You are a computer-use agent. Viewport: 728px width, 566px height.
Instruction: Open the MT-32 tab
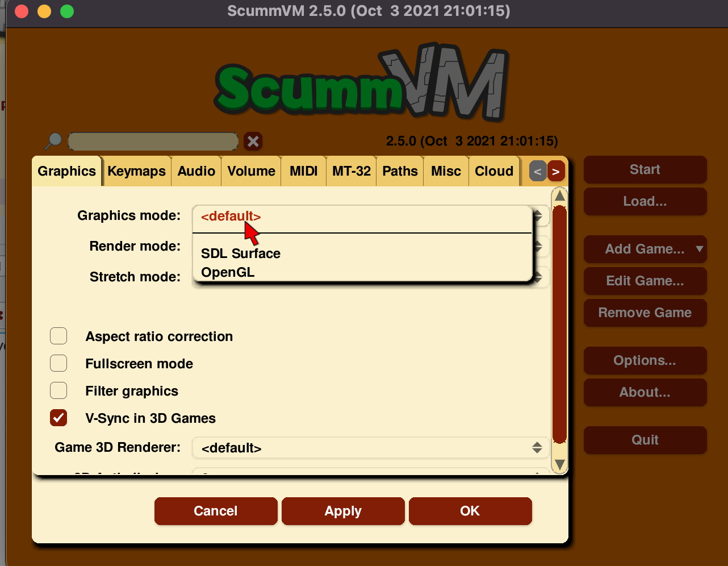click(352, 171)
